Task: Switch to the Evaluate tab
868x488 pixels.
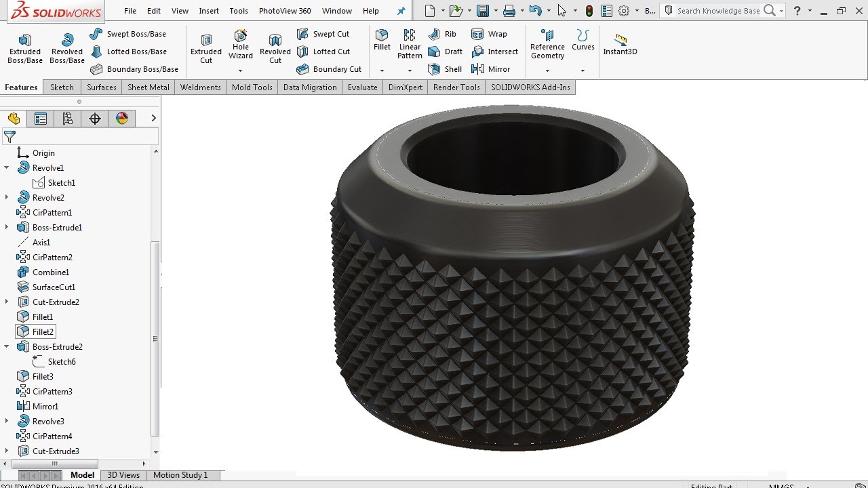Action: point(363,87)
